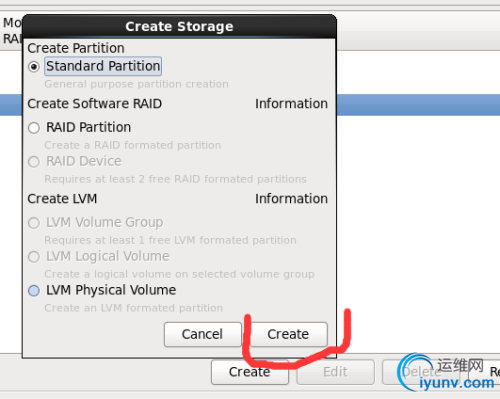The height and width of the screenshot is (399, 500).
Task: Choose the RAID Partition radio option
Action: coord(34,128)
